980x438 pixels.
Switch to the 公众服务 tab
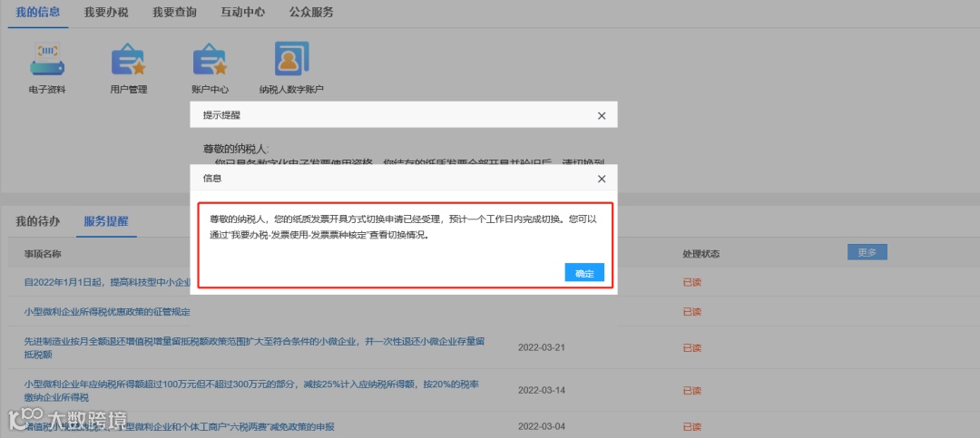(311, 13)
